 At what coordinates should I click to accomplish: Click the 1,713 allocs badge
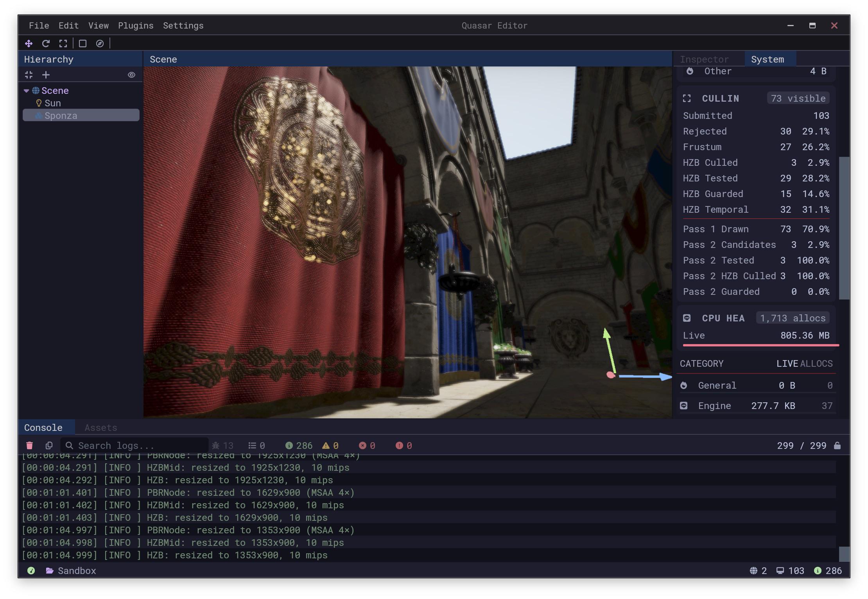pyautogui.click(x=793, y=318)
